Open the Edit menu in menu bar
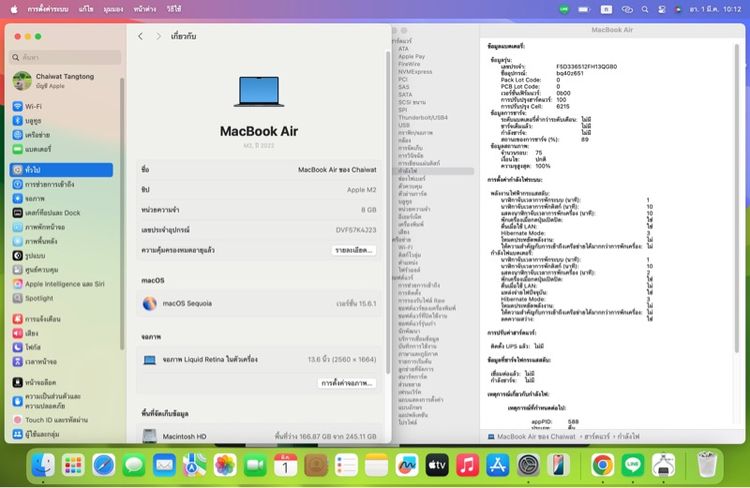The height and width of the screenshot is (488, 750). (86, 9)
